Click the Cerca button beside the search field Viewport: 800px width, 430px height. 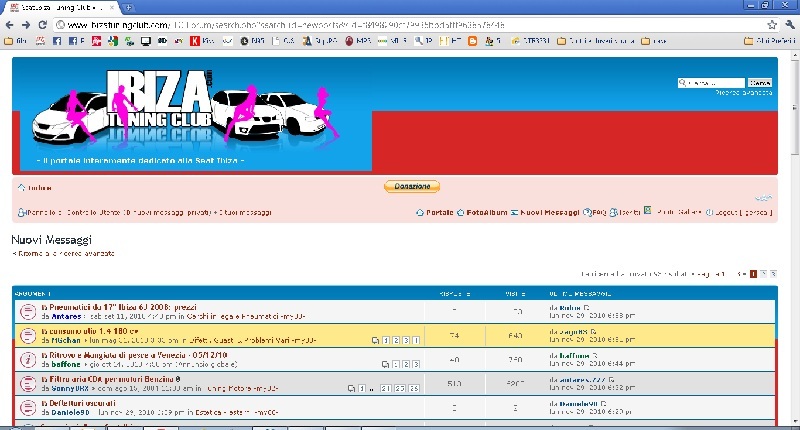(760, 83)
